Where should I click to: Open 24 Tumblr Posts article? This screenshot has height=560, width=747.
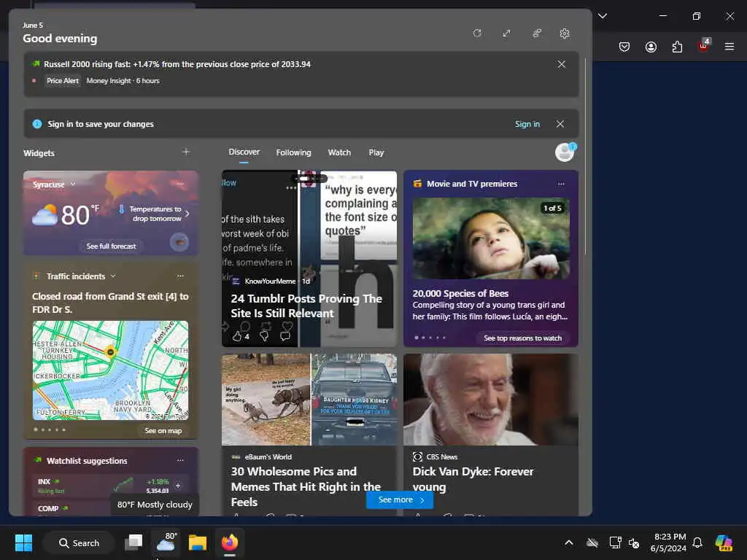tap(306, 306)
